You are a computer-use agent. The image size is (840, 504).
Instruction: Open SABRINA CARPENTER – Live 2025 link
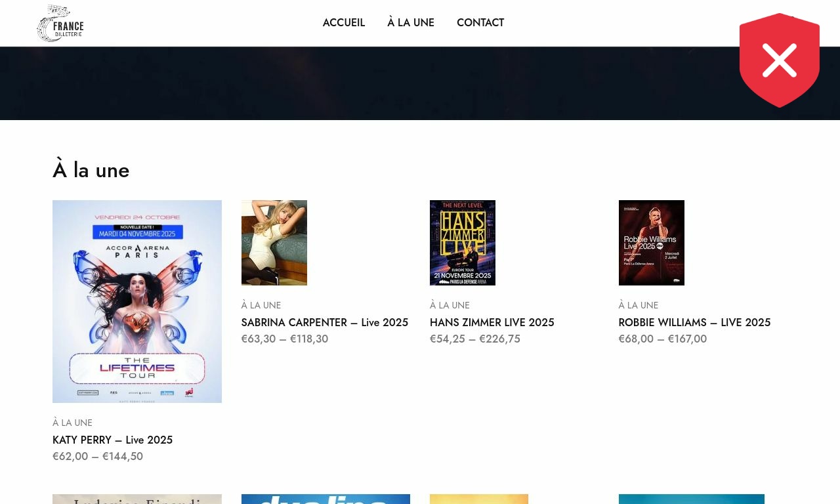pyautogui.click(x=325, y=322)
